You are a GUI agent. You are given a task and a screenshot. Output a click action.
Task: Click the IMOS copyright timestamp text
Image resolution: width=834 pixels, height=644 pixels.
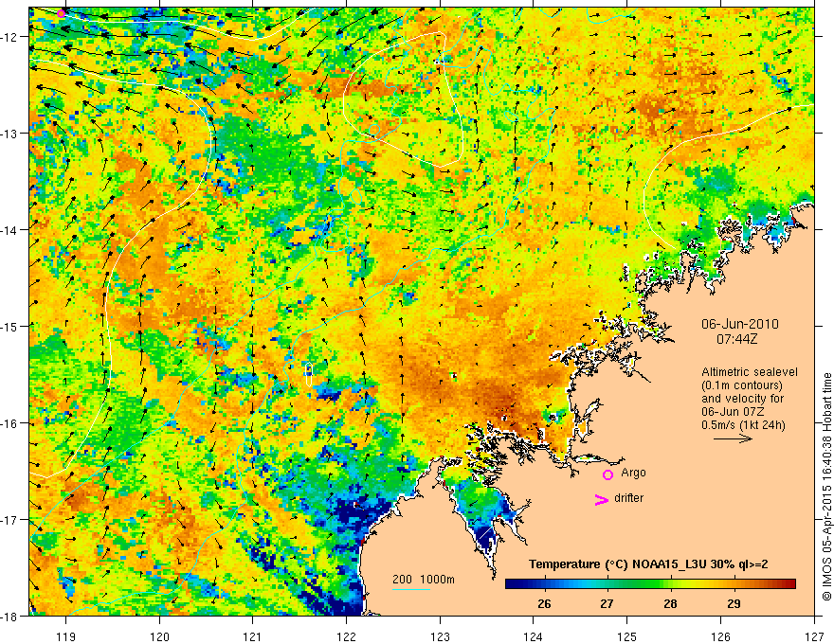click(826, 485)
